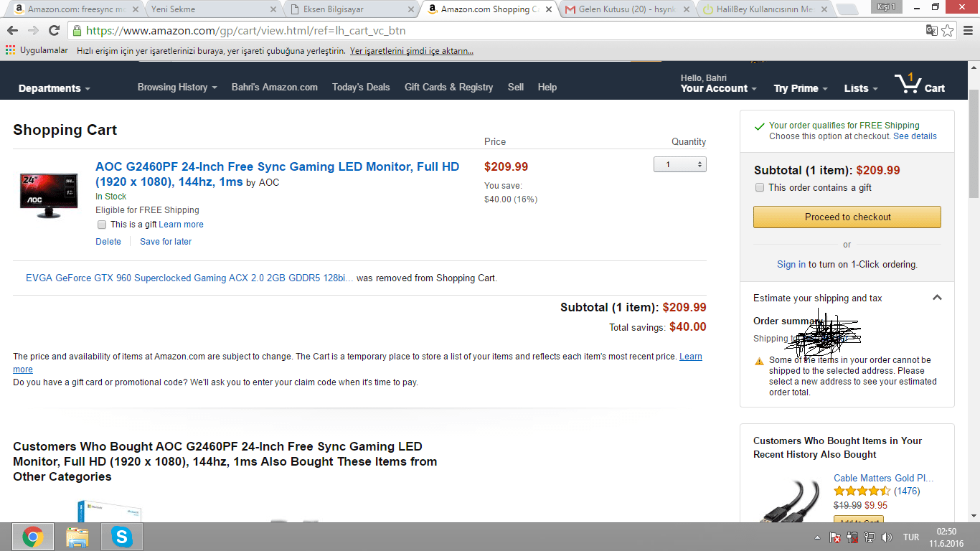Image resolution: width=980 pixels, height=551 pixels.
Task: Click the Proceed to checkout button
Action: (x=847, y=217)
